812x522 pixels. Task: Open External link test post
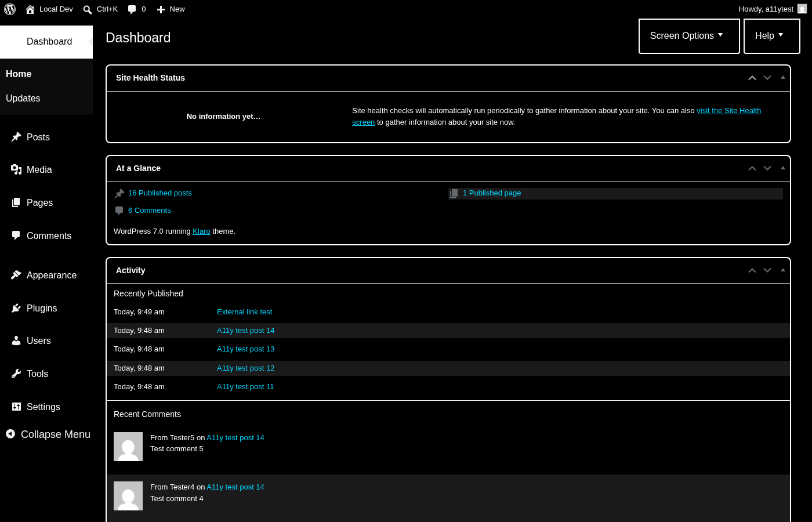coord(244,312)
